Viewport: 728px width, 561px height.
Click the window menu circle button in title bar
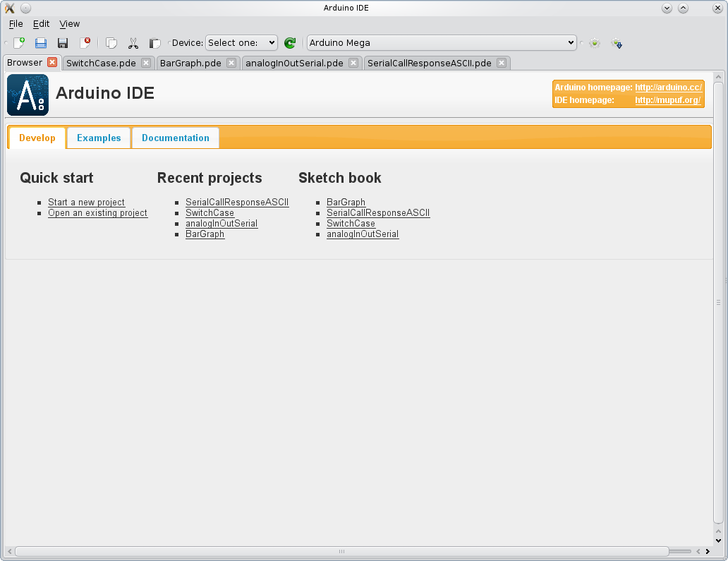pos(26,8)
